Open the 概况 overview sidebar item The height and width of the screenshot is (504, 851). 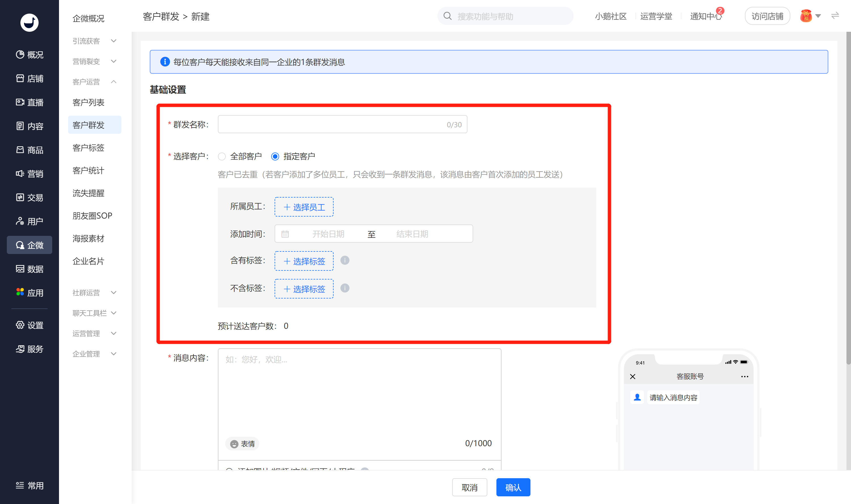point(30,55)
